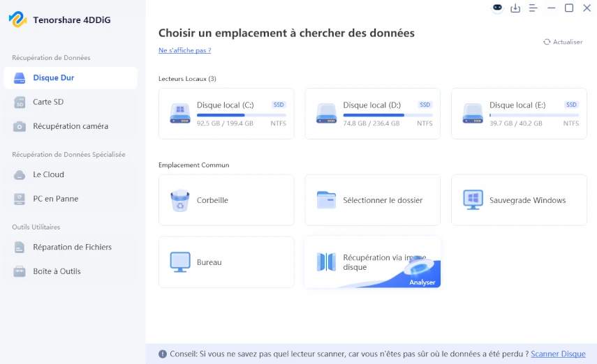Switch to Carte SD recovery
The image size is (597, 364).
point(71,102)
